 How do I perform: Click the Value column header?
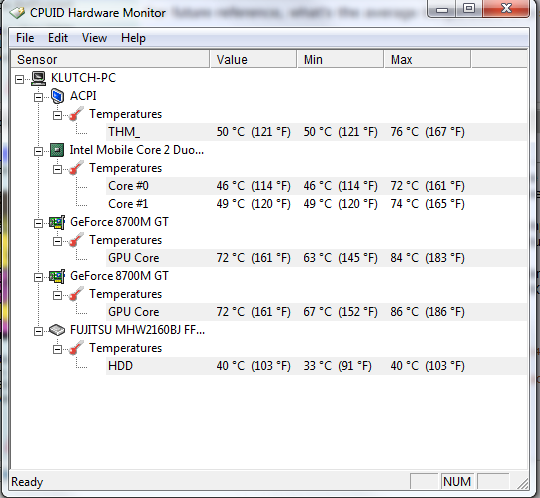click(x=253, y=60)
